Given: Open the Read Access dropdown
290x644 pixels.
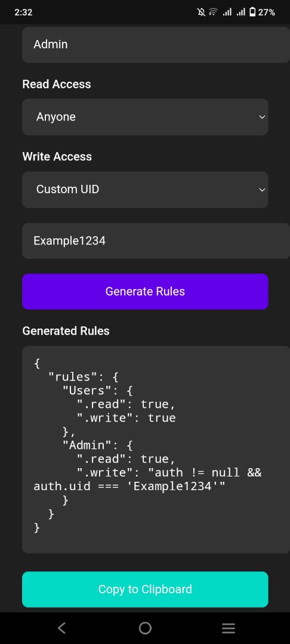Looking at the screenshot, I should click(x=145, y=117).
